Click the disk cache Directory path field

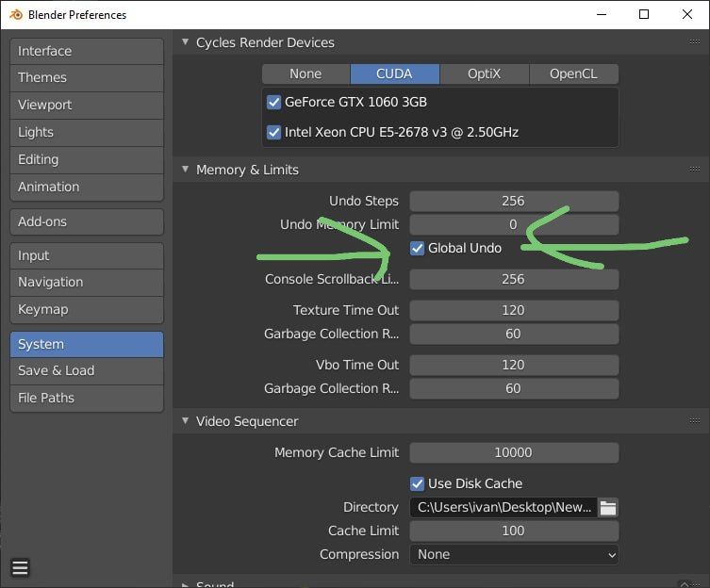[x=504, y=507]
